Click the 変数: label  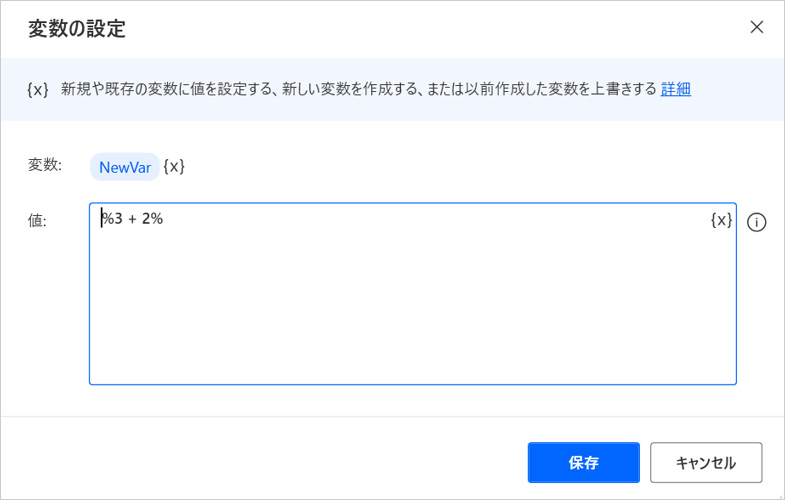click(45, 165)
